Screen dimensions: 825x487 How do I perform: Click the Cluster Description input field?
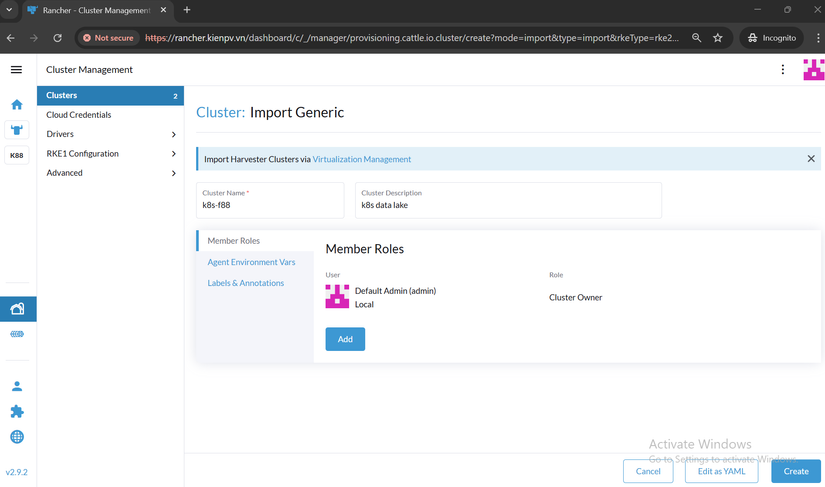click(508, 200)
